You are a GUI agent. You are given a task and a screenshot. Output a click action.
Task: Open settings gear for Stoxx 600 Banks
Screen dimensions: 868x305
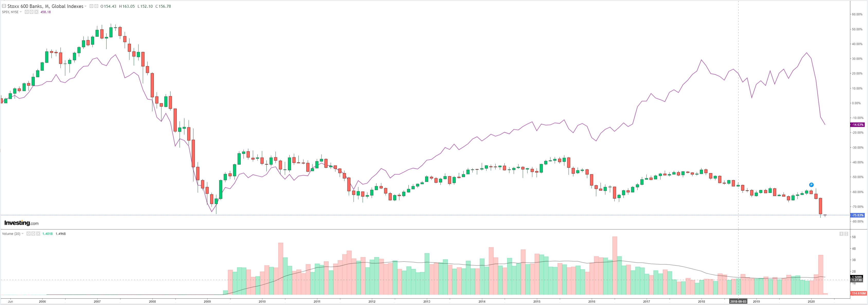(96, 6)
